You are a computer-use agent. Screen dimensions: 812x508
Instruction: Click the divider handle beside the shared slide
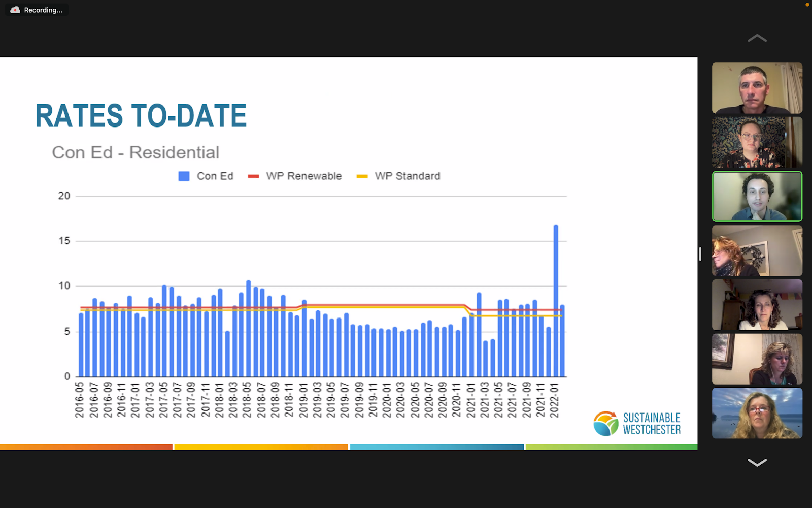[700, 254]
